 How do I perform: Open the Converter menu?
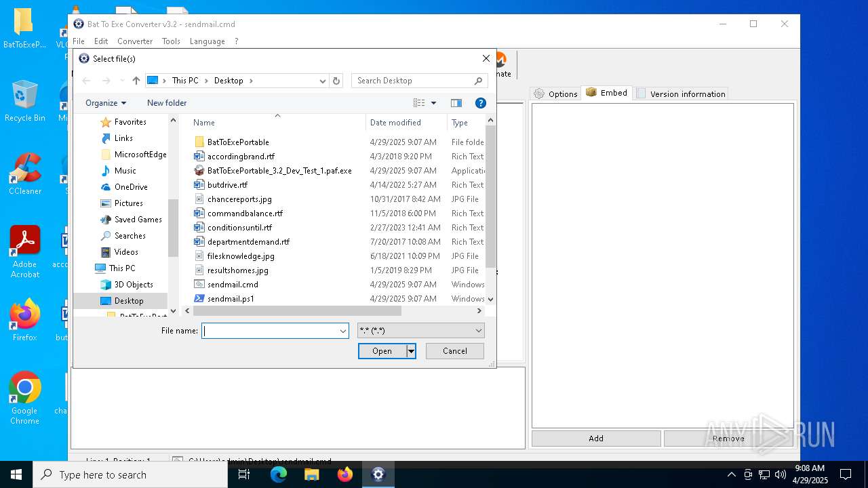click(135, 41)
